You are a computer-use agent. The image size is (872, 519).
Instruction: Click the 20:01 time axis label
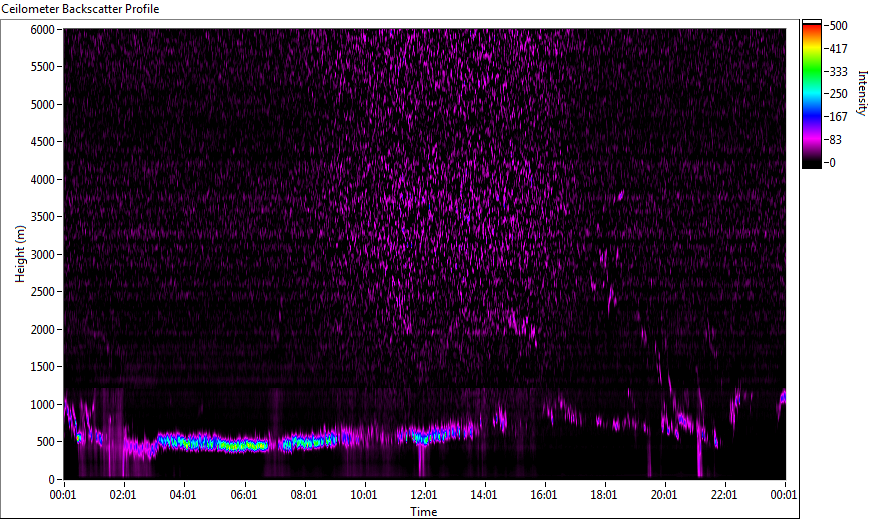click(x=664, y=495)
